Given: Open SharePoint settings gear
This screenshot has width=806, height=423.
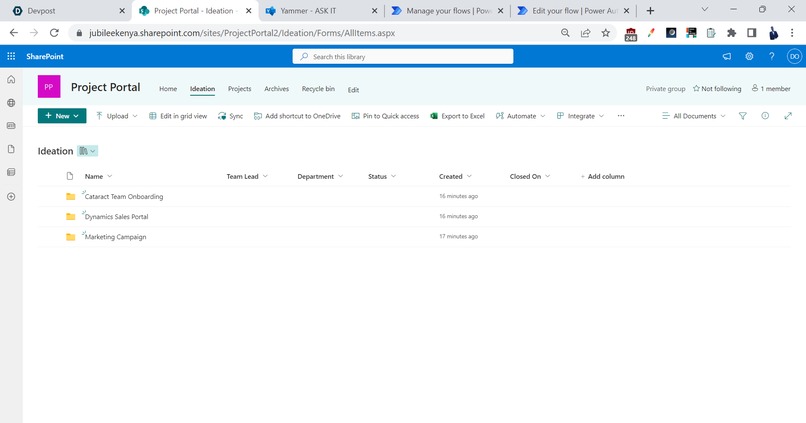Looking at the screenshot, I should 749,57.
